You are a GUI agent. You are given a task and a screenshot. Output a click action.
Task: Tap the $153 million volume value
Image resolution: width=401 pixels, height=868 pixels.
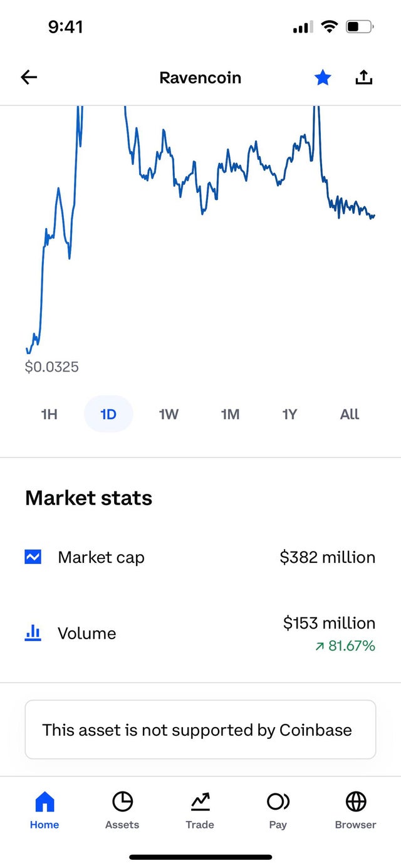point(329,623)
